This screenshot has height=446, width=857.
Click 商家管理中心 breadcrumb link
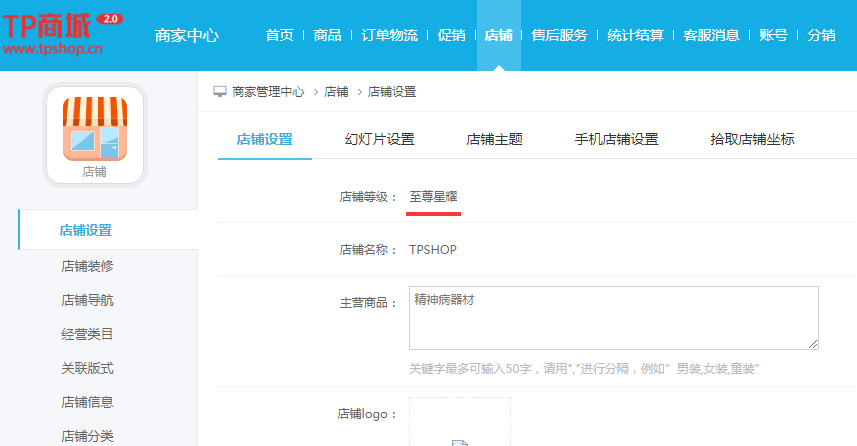click(x=268, y=92)
